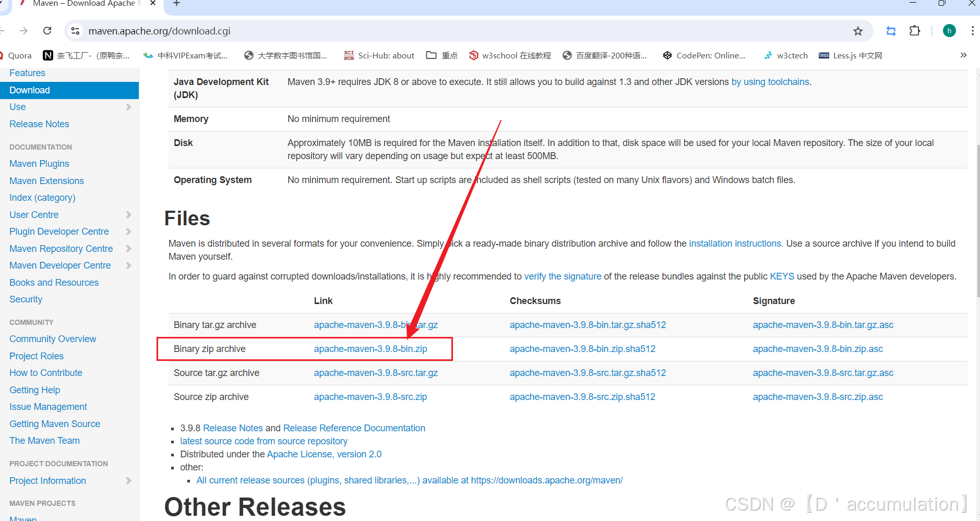Image resolution: width=980 pixels, height=521 pixels.
Task: Open Project Roles sidebar link
Action: point(37,356)
